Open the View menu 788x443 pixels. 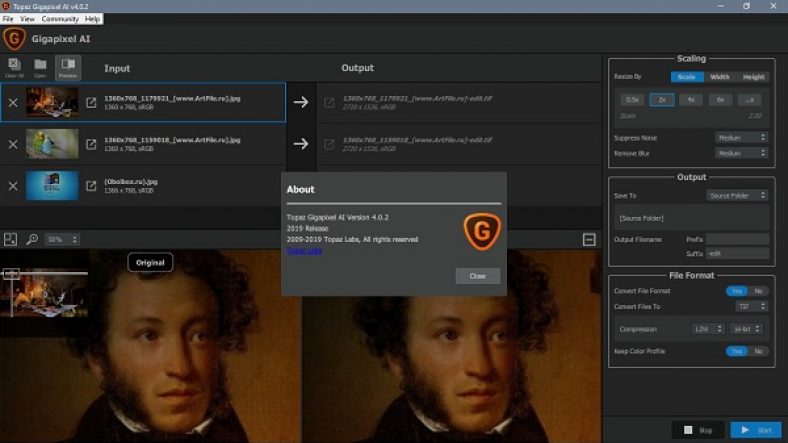click(28, 19)
